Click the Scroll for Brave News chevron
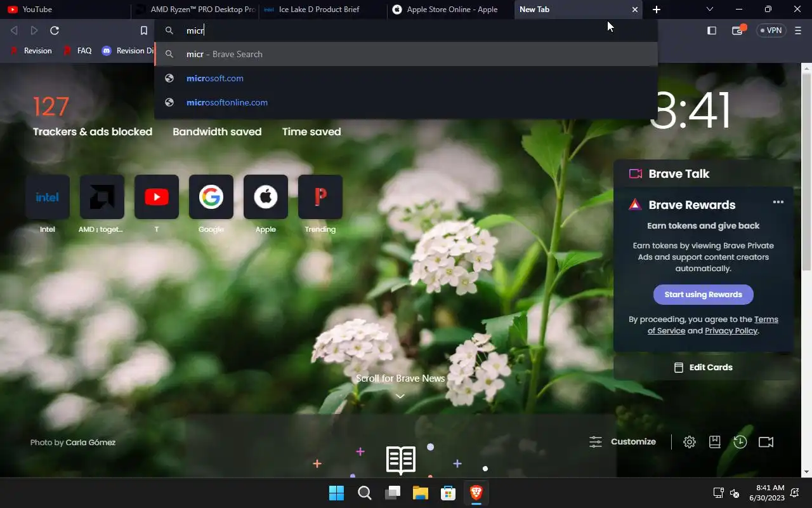 tap(400, 396)
